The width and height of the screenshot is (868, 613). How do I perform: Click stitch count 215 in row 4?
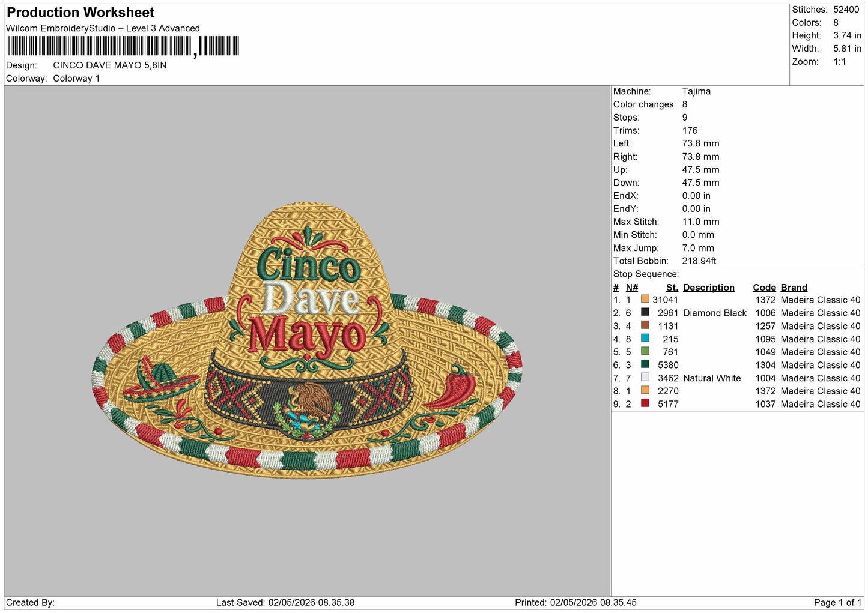click(x=670, y=339)
